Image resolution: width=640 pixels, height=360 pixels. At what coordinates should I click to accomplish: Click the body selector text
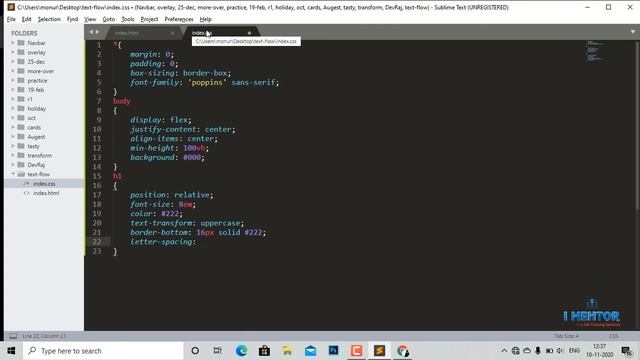pyautogui.click(x=122, y=101)
